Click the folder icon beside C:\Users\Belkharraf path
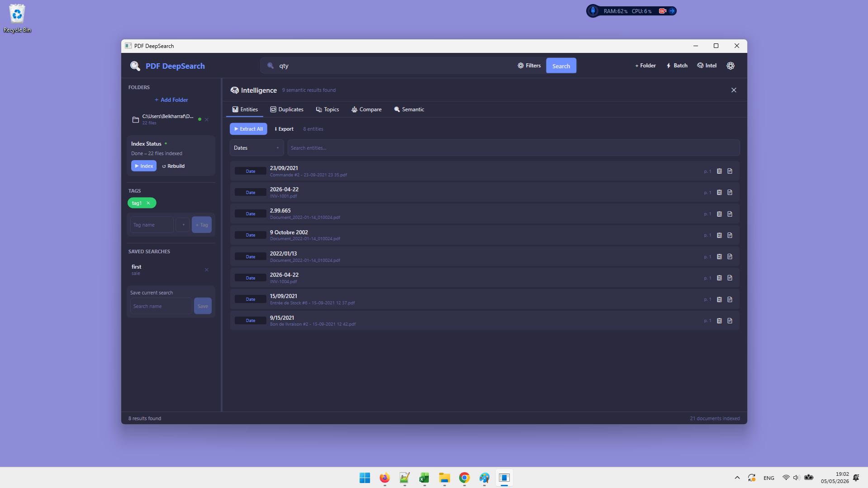The height and width of the screenshot is (488, 868). [x=135, y=119]
